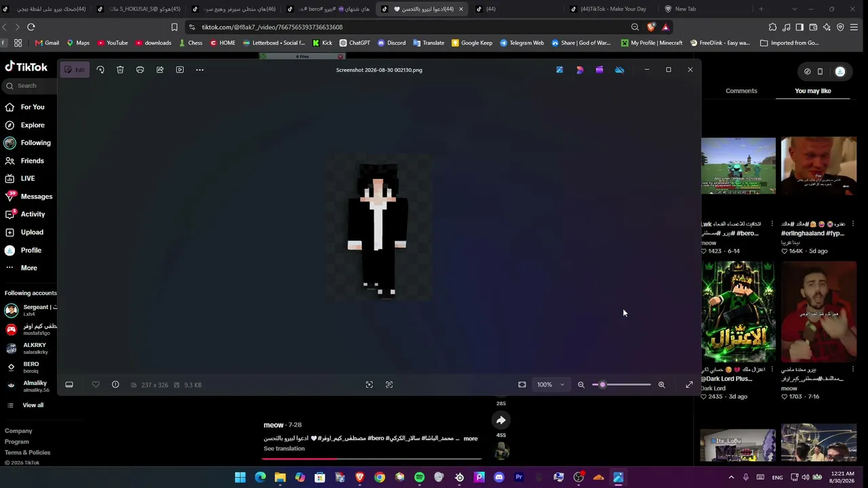
Task: Open the browser extensions puzzle icon
Action: [772, 27]
